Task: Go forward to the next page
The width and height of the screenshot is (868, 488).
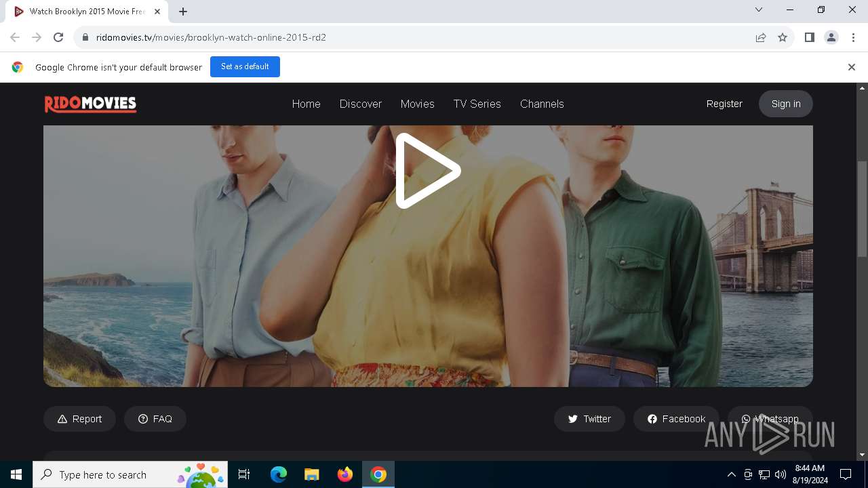Action: pos(37,37)
